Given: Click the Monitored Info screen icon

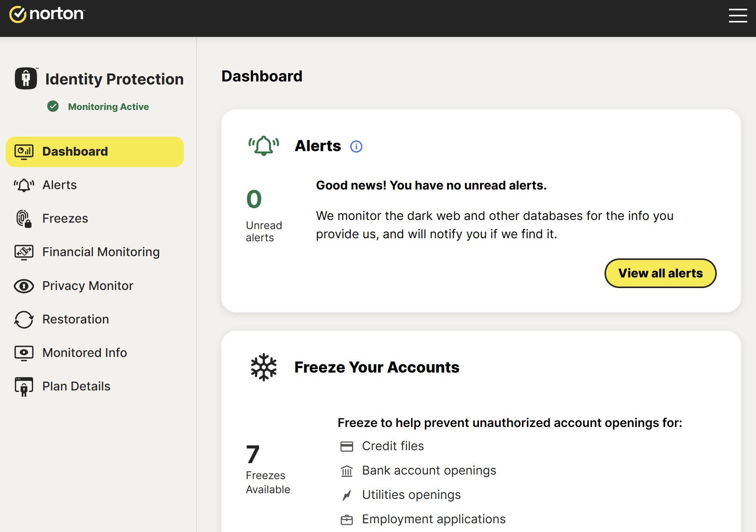Looking at the screenshot, I should 24,353.
